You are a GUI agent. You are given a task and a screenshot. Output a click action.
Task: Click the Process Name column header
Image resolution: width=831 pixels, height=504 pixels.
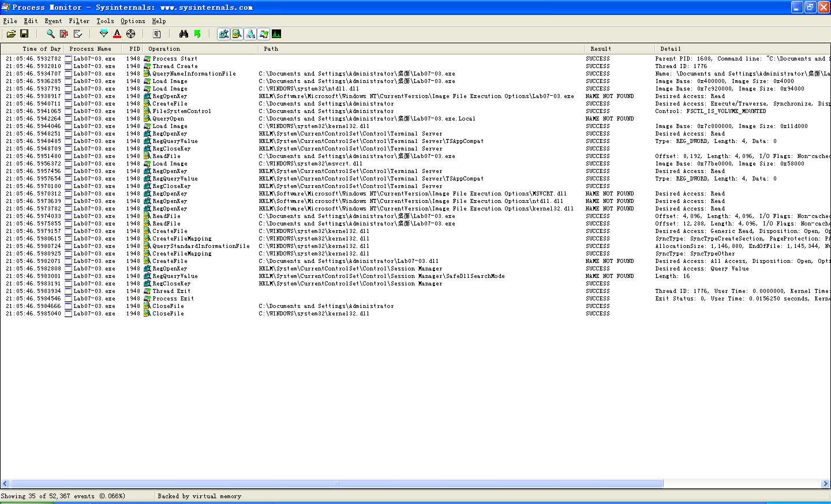(x=94, y=49)
